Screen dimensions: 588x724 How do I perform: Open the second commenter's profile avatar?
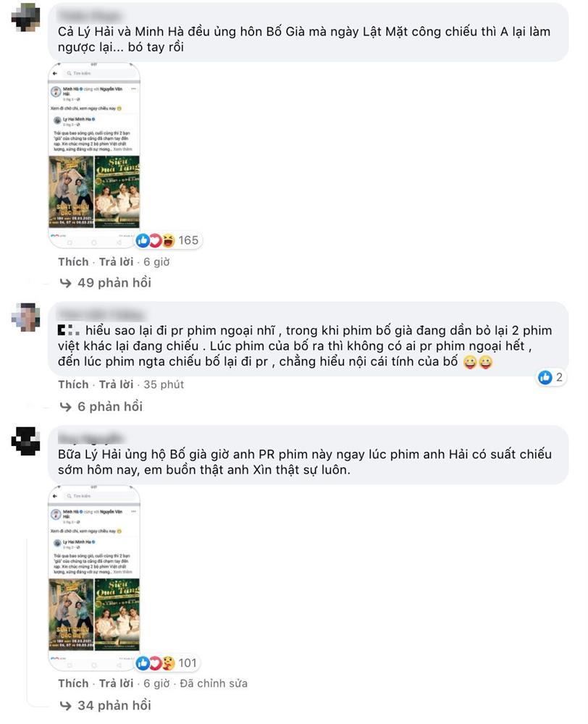click(x=26, y=316)
